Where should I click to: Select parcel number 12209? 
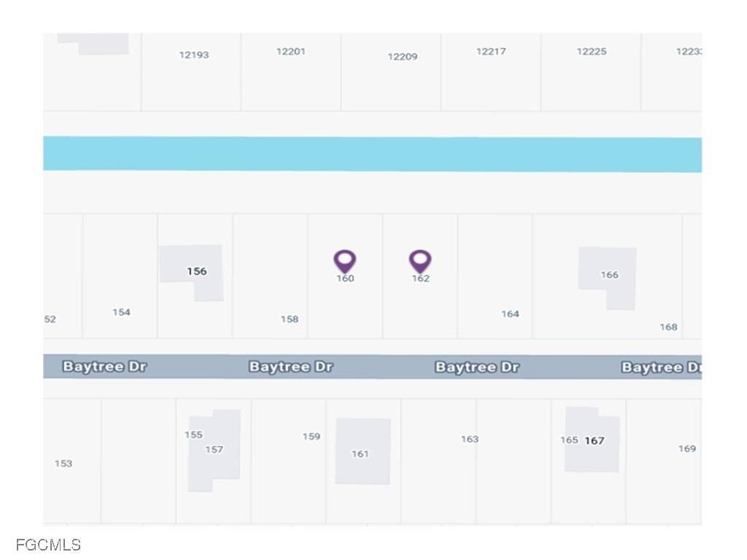[x=403, y=57]
